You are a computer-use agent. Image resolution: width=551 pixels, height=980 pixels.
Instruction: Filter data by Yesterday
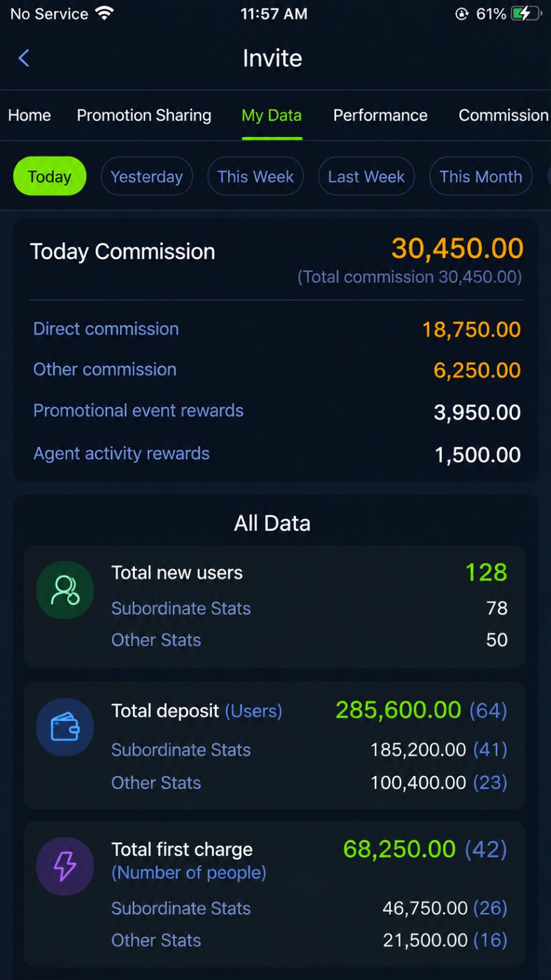[147, 176]
